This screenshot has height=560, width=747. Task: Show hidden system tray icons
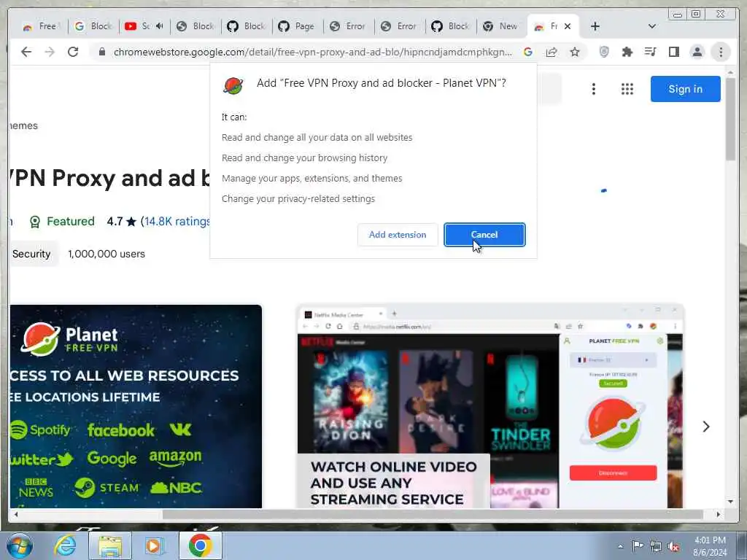(x=620, y=546)
